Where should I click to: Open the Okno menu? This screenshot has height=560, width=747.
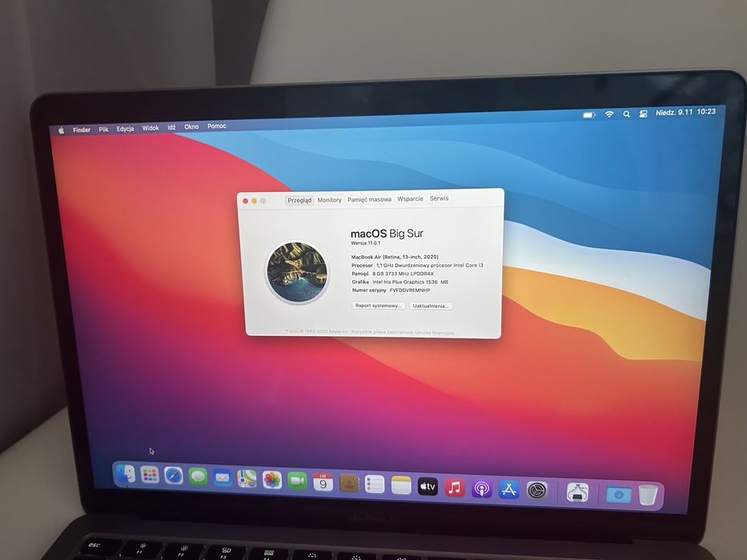pyautogui.click(x=191, y=126)
